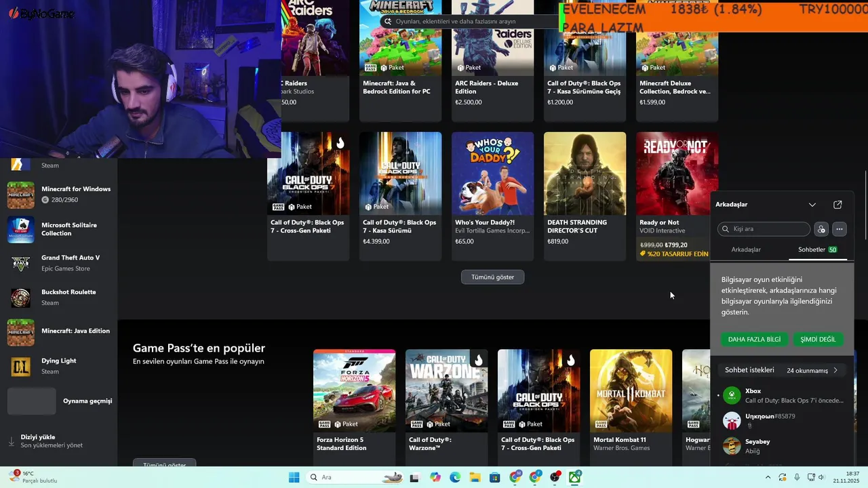Click the add friend icon next to Kişi ara

(821, 229)
